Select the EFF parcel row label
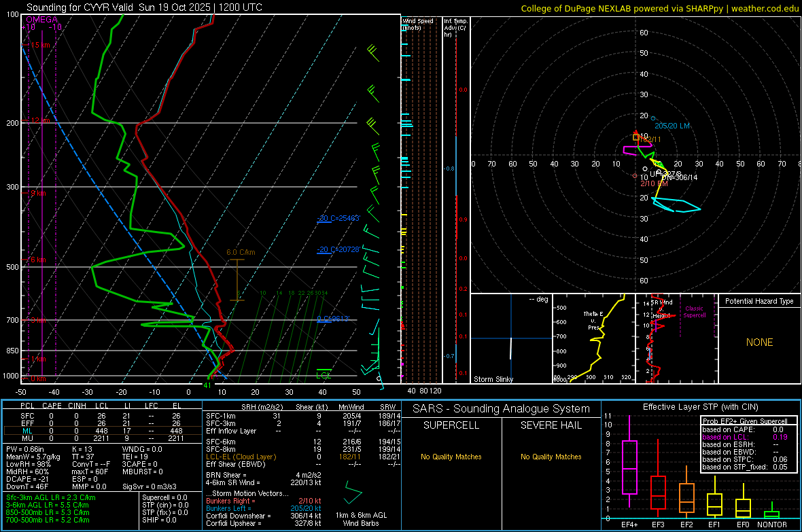 pos(27,423)
